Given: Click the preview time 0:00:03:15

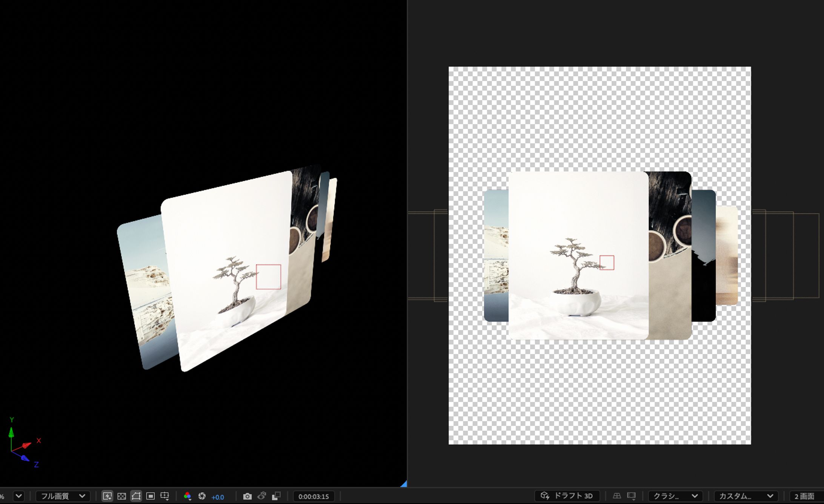Looking at the screenshot, I should click(314, 496).
